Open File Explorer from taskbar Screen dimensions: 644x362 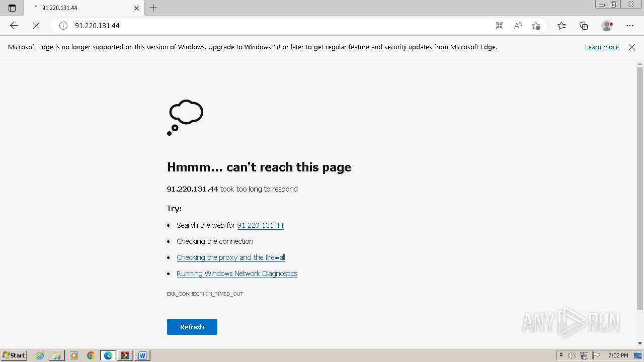pyautogui.click(x=57, y=355)
